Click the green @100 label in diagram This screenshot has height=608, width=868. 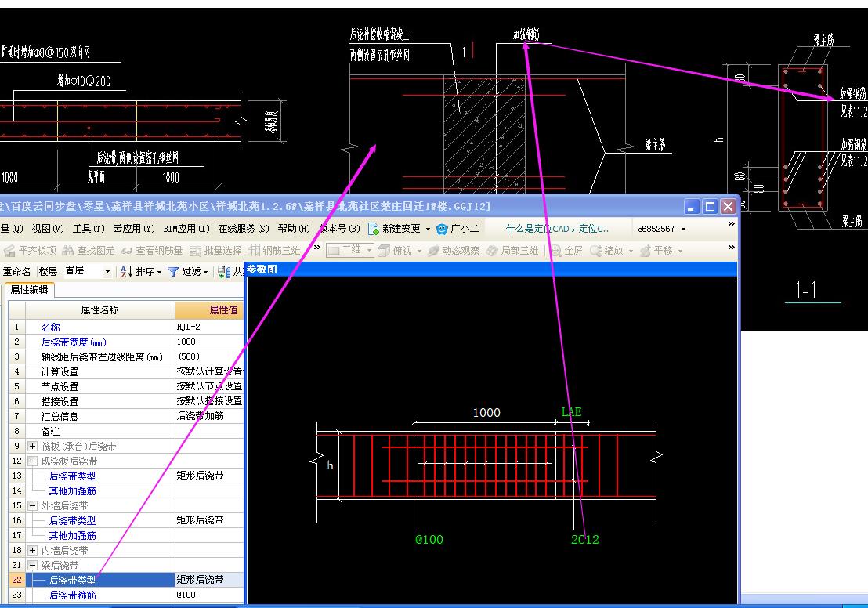tap(429, 539)
